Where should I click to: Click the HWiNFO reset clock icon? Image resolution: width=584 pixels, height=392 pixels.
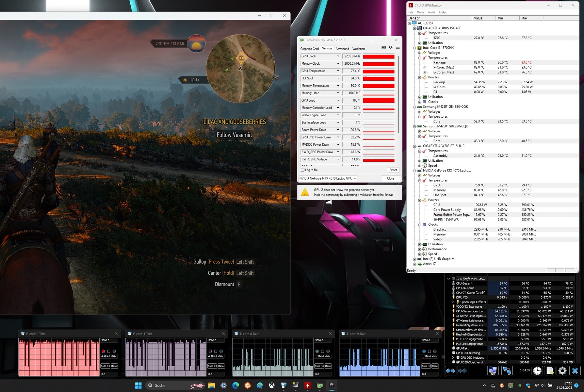coord(537,370)
